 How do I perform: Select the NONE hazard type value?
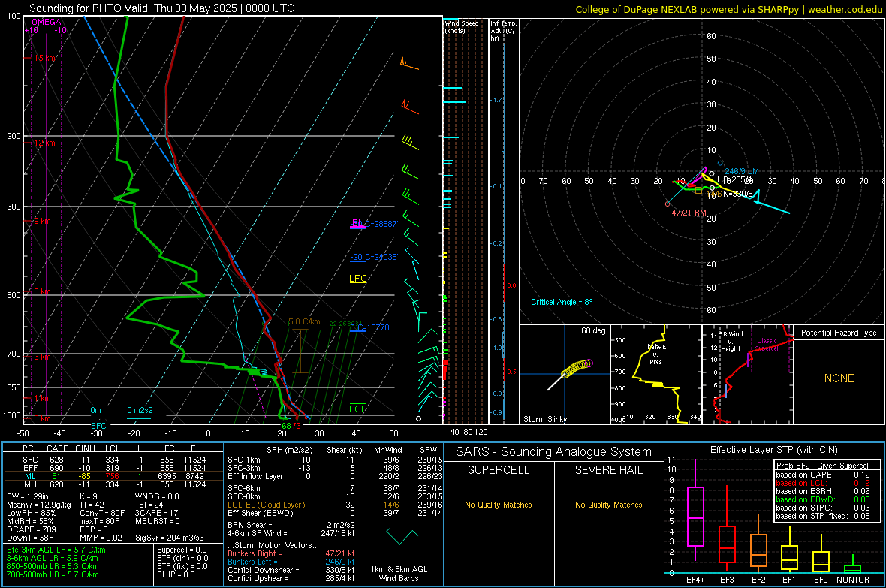839,378
